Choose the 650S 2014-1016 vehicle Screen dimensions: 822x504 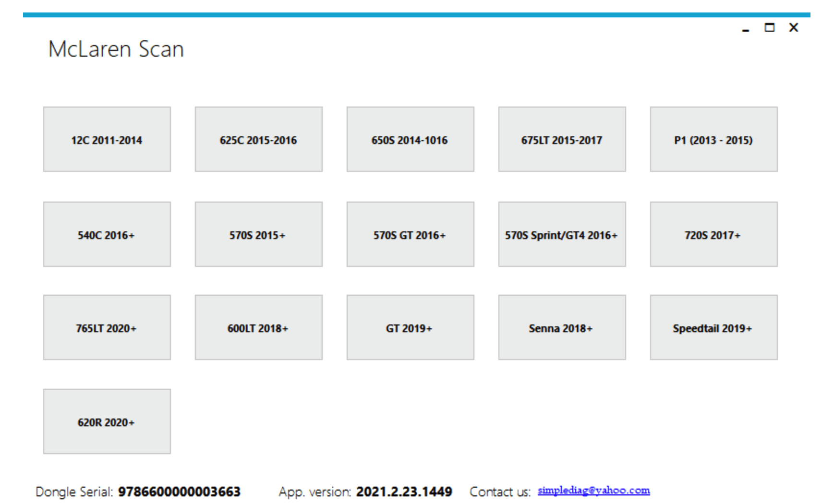point(410,139)
